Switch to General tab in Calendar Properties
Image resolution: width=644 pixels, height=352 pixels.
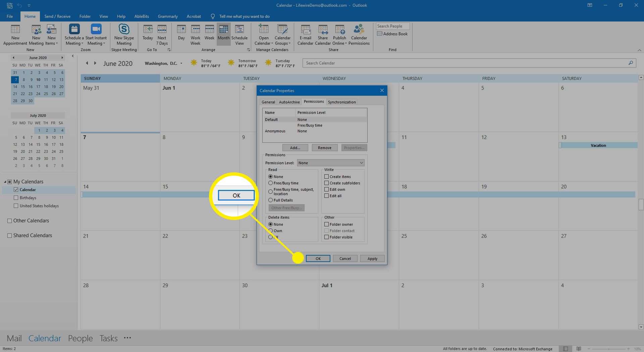[268, 102]
